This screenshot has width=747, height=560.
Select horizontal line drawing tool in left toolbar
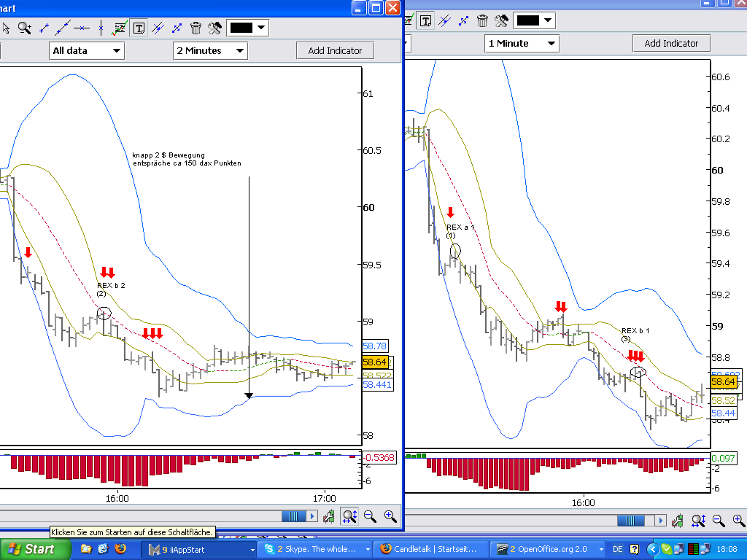pos(82,28)
